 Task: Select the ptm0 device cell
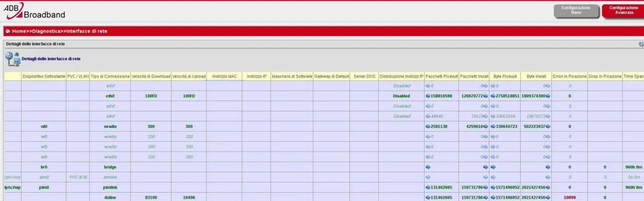(44, 188)
